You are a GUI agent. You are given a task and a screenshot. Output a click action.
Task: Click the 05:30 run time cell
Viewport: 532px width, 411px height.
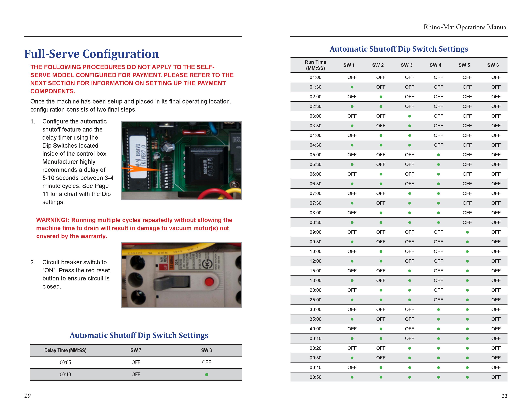315,165
